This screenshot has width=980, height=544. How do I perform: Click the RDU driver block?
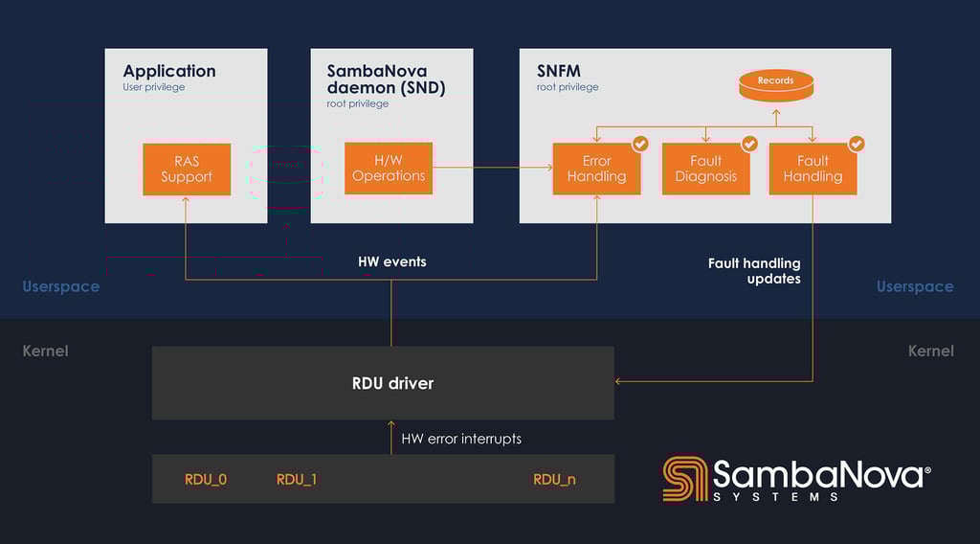click(x=383, y=383)
